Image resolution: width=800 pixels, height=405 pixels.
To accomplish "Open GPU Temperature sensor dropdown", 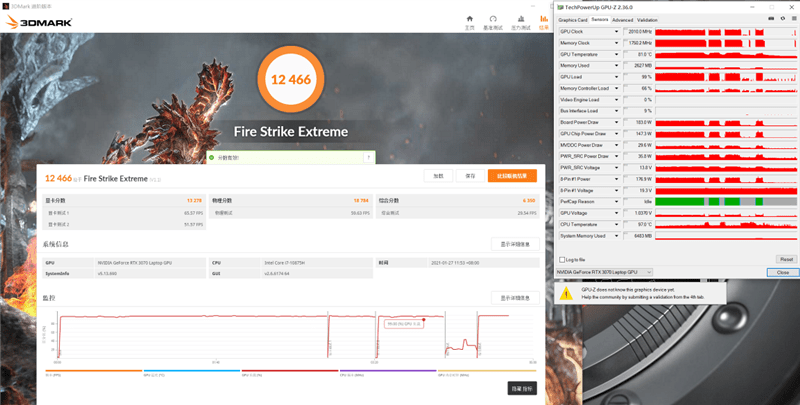I will [x=616, y=54].
